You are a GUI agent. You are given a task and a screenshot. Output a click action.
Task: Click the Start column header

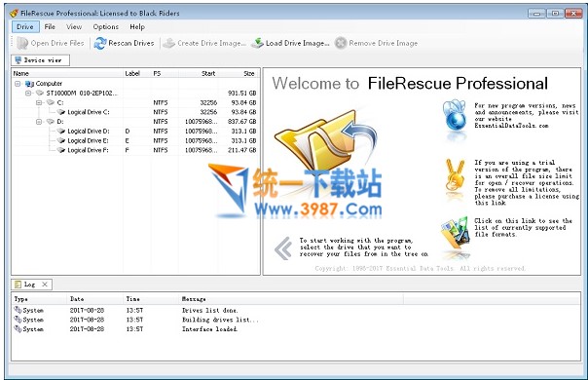pyautogui.click(x=199, y=73)
